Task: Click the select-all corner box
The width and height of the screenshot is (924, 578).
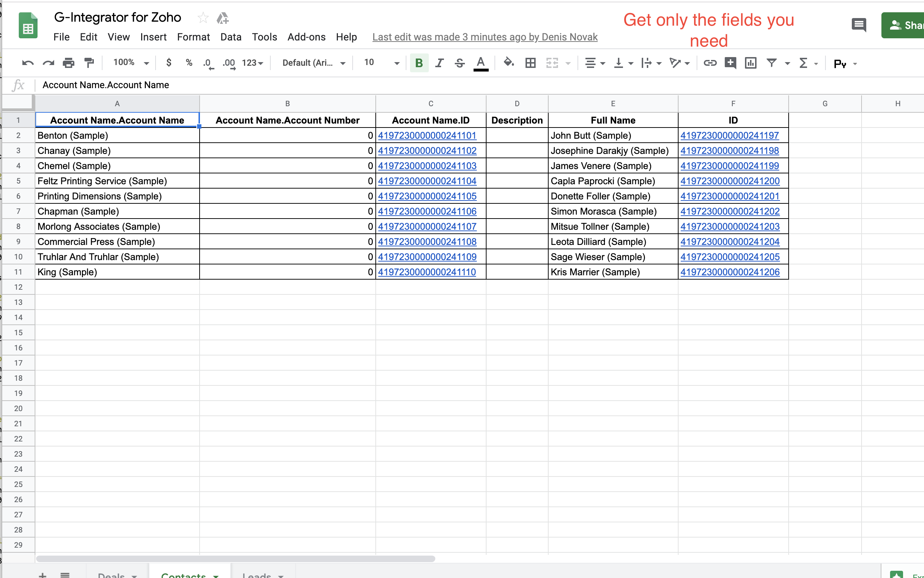Action: click(x=18, y=103)
